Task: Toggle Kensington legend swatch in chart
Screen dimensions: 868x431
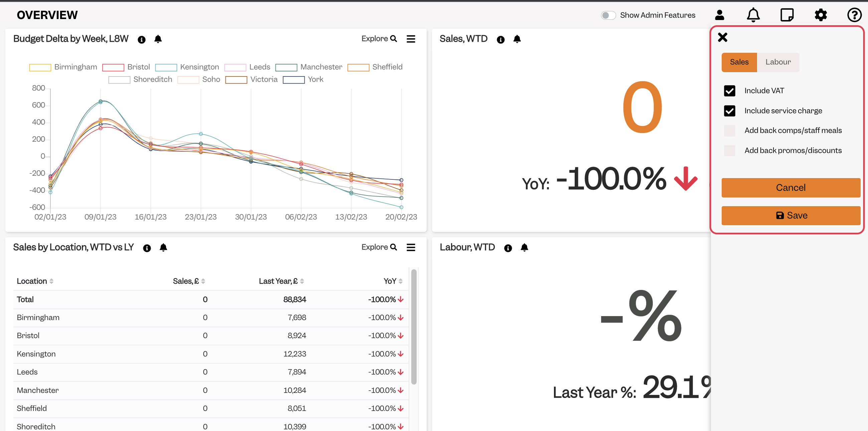Action: [166, 67]
